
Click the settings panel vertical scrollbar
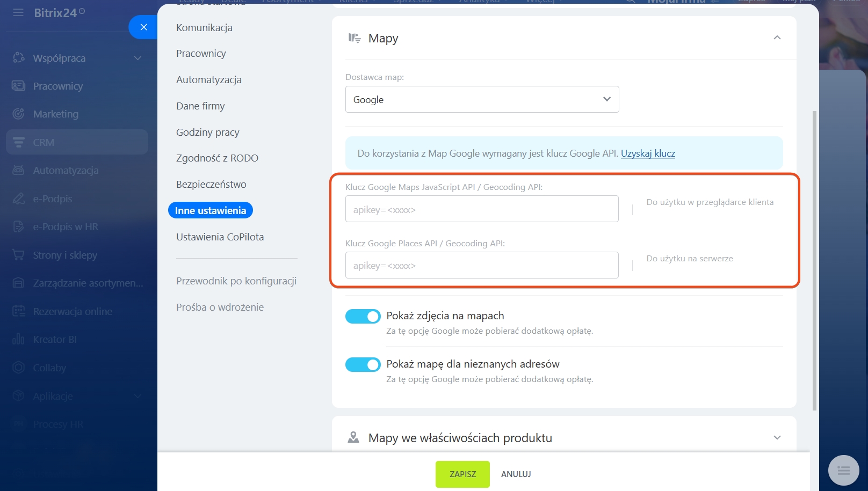click(x=814, y=260)
